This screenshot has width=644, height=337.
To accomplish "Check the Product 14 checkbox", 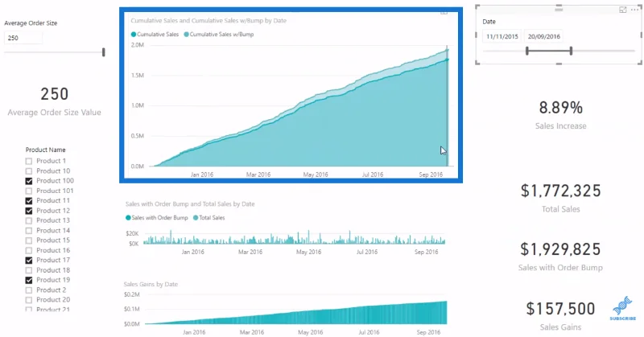I will [29, 231].
